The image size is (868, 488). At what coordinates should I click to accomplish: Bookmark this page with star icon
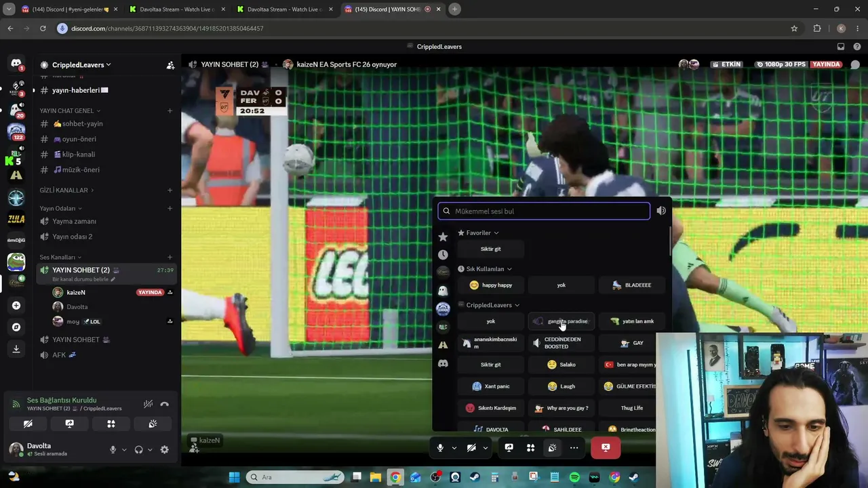click(x=794, y=28)
